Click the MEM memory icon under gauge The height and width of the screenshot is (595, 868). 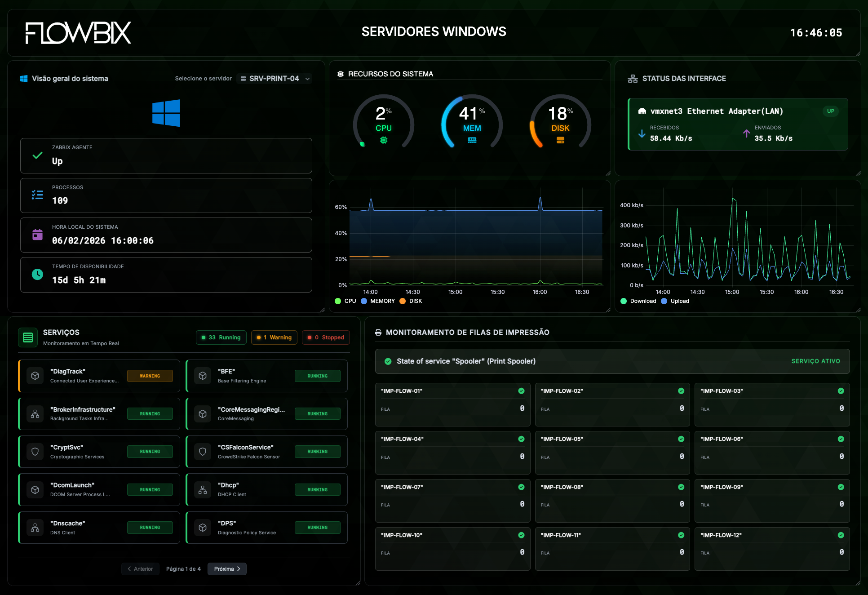[472, 140]
